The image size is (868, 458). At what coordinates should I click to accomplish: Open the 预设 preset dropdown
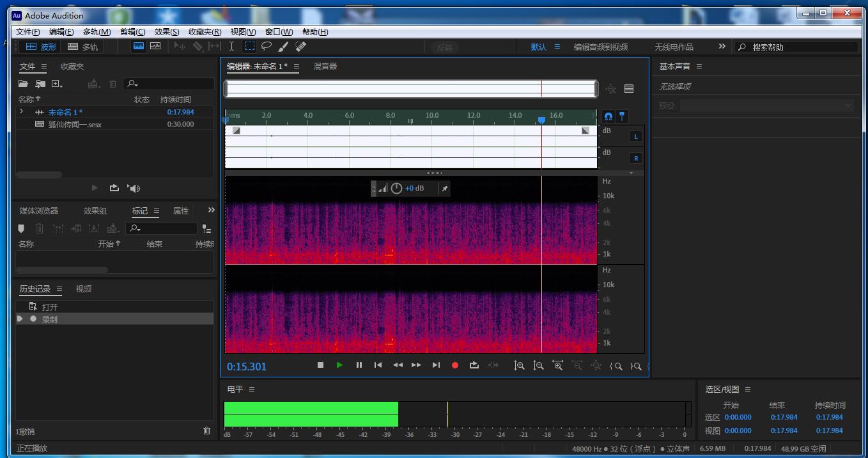coord(766,106)
